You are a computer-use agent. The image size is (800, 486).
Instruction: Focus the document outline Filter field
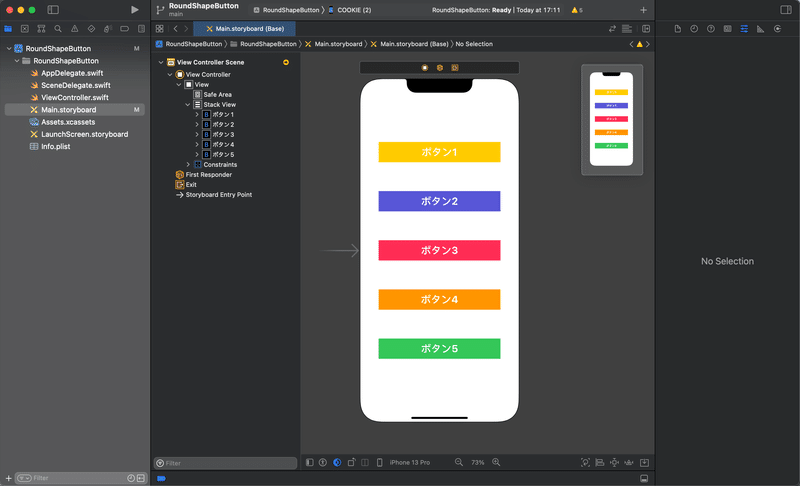[x=226, y=463]
